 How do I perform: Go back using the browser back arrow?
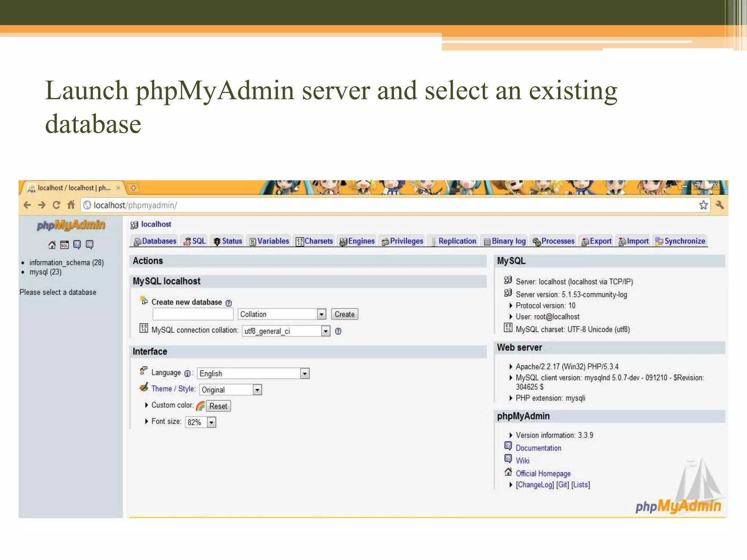[x=27, y=205]
